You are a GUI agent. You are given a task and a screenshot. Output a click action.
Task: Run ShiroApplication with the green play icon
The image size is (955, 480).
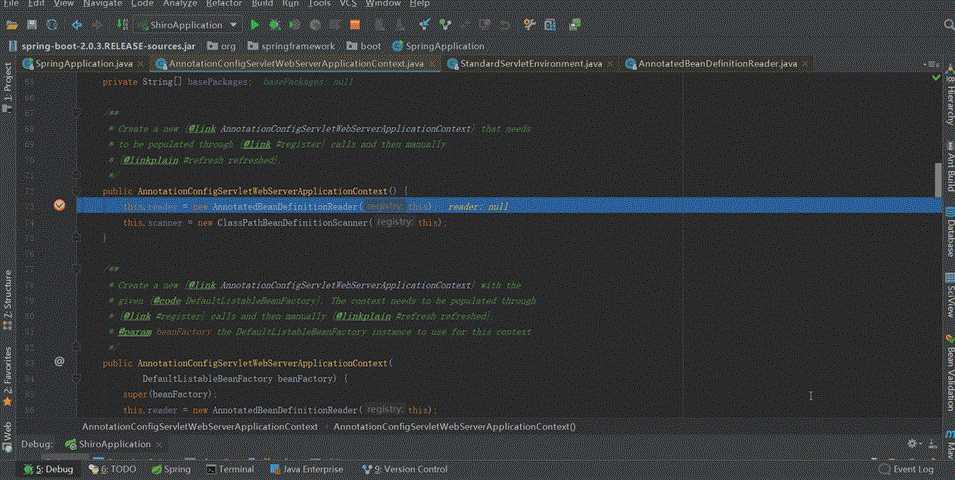point(255,25)
